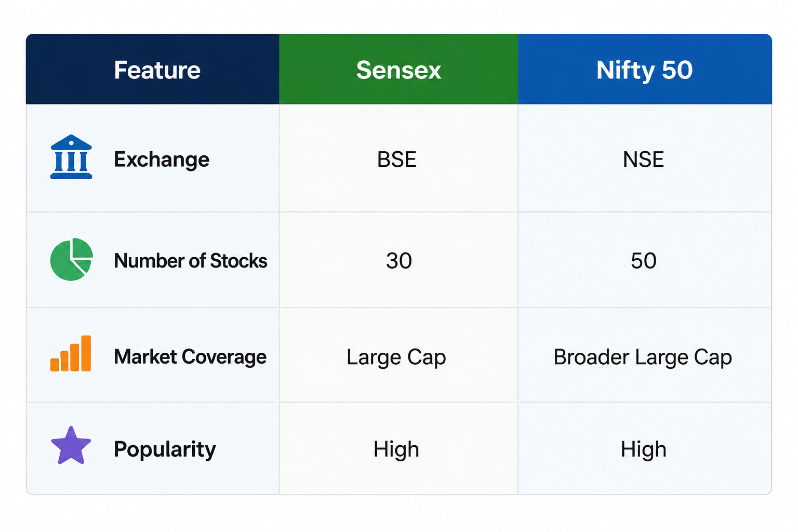The width and height of the screenshot is (798, 532).
Task: Click the blue bank building icon
Action: 71,157
